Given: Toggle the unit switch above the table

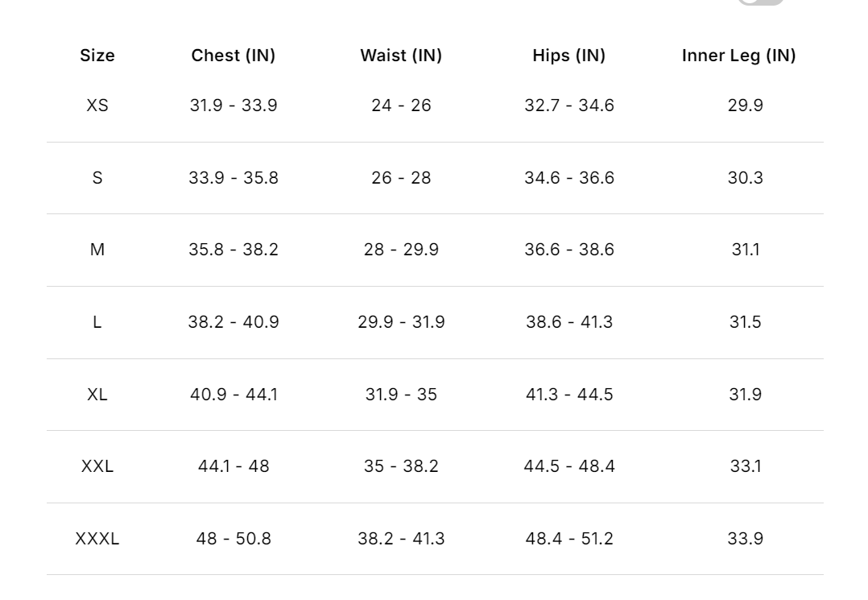Looking at the screenshot, I should pyautogui.click(x=761, y=2).
